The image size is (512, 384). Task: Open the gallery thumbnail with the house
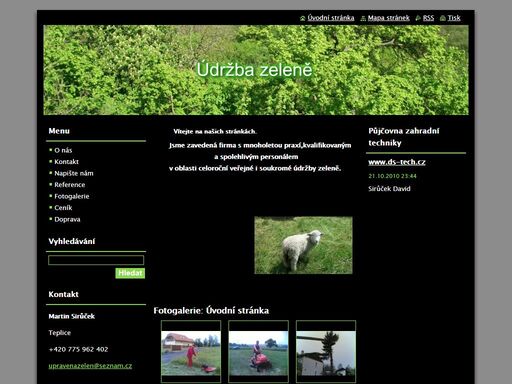[x=191, y=352]
